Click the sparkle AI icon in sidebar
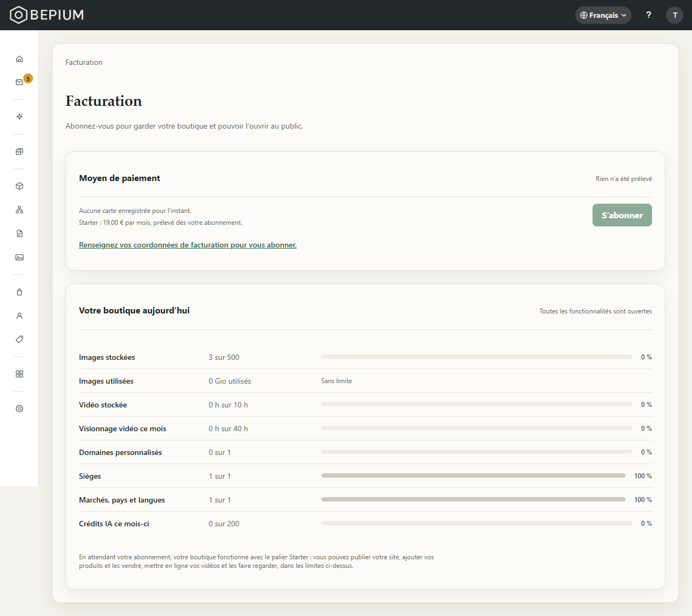The width and height of the screenshot is (692, 616). coord(19,117)
